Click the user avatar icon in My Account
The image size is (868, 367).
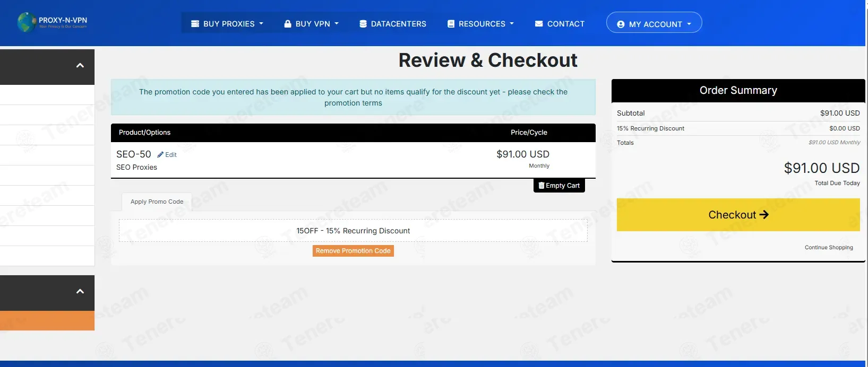click(621, 24)
